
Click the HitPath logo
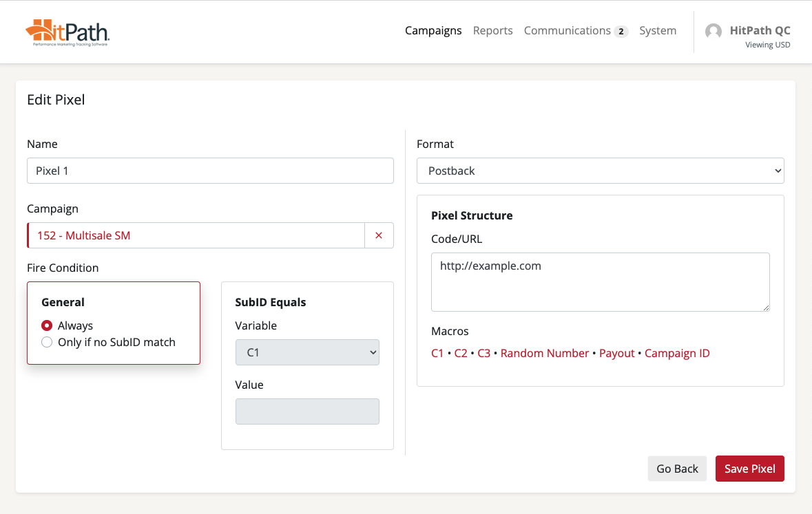pyautogui.click(x=67, y=32)
